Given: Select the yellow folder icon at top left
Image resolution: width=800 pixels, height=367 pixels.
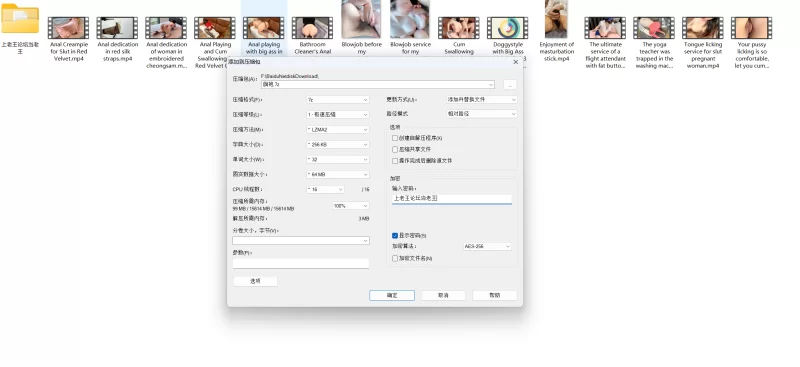Looking at the screenshot, I should click(20, 19).
